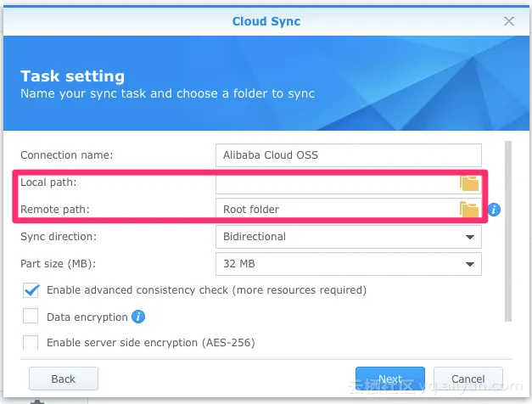Open folder browser for Local path
This screenshot has height=404, width=532.
coord(469,183)
